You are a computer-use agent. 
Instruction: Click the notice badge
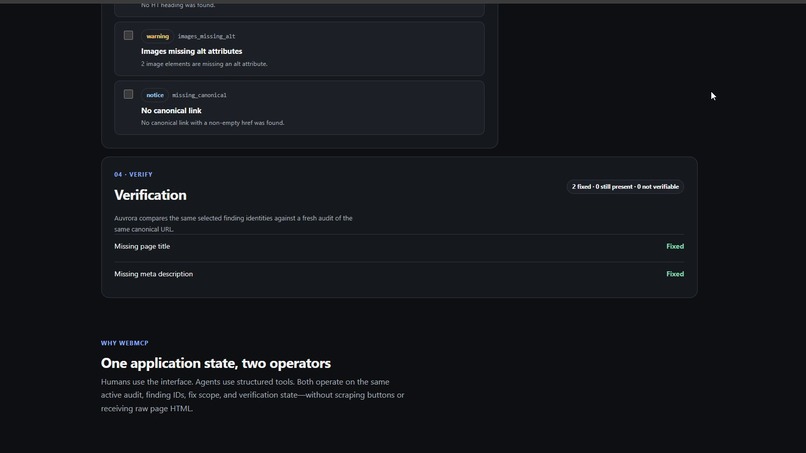click(155, 95)
